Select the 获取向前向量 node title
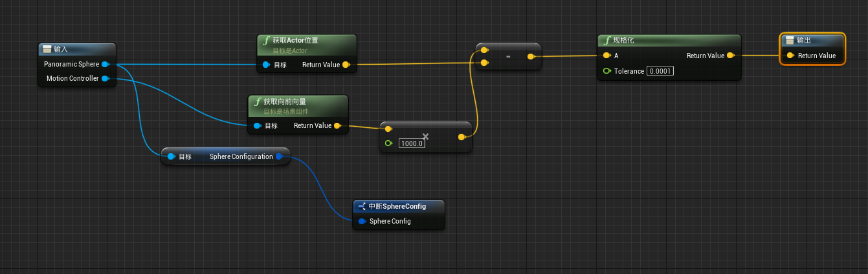The image size is (868, 274). pos(285,101)
